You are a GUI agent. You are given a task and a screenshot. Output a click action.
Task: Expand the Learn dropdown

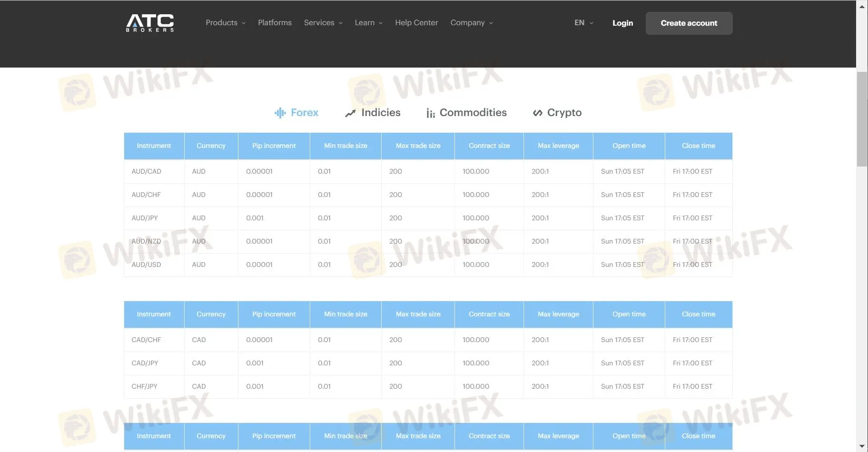pos(367,22)
